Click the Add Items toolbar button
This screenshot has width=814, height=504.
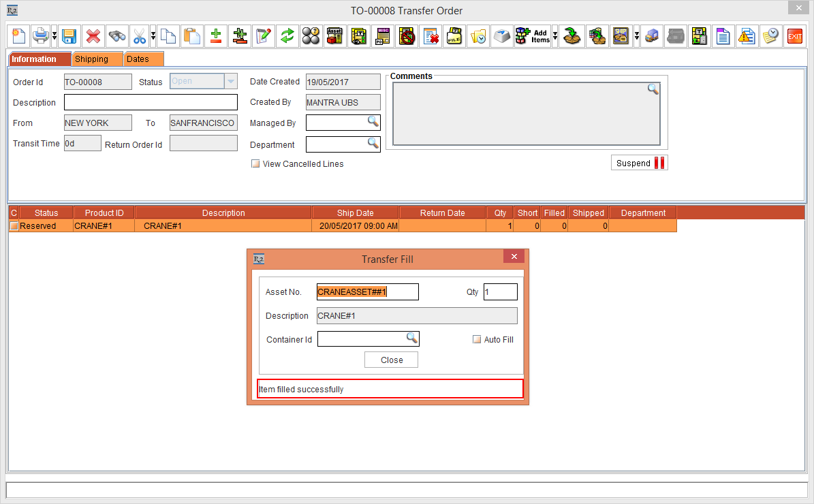[x=532, y=36]
